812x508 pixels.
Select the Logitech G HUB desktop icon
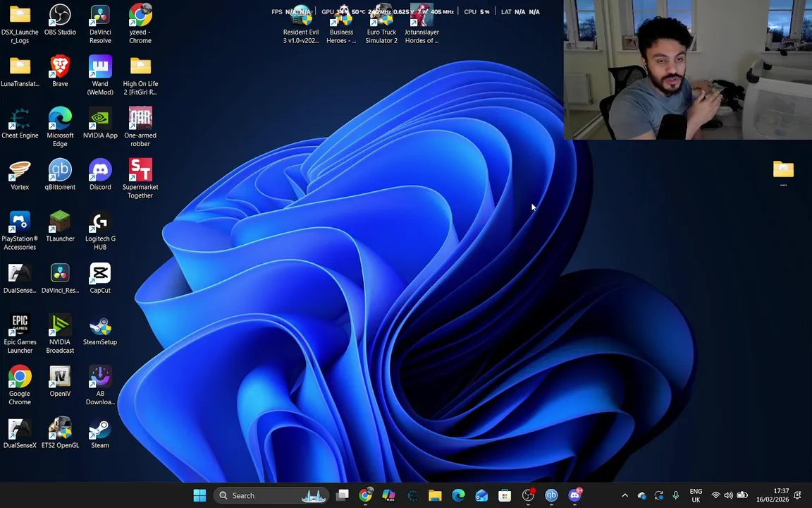click(x=100, y=231)
